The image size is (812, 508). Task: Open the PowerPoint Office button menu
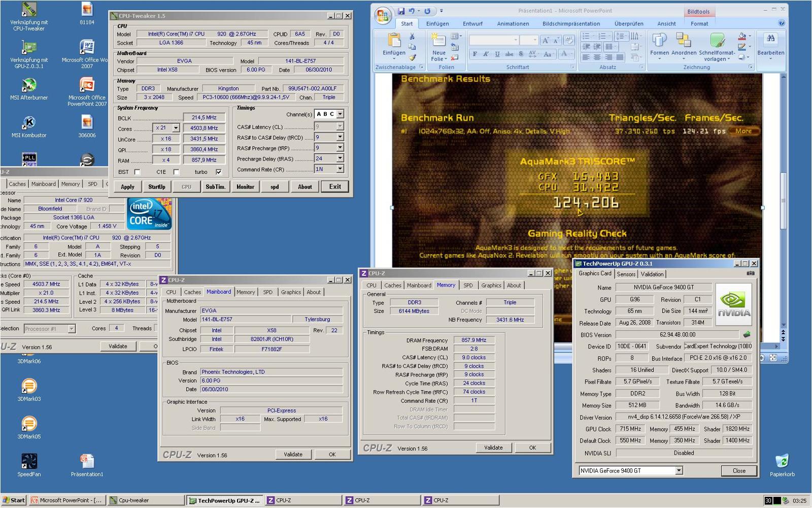click(383, 16)
